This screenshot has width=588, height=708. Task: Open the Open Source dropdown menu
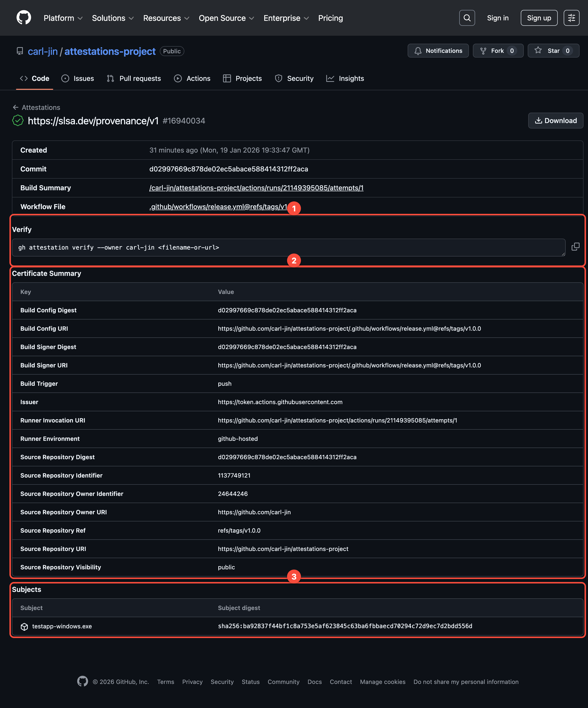click(226, 18)
